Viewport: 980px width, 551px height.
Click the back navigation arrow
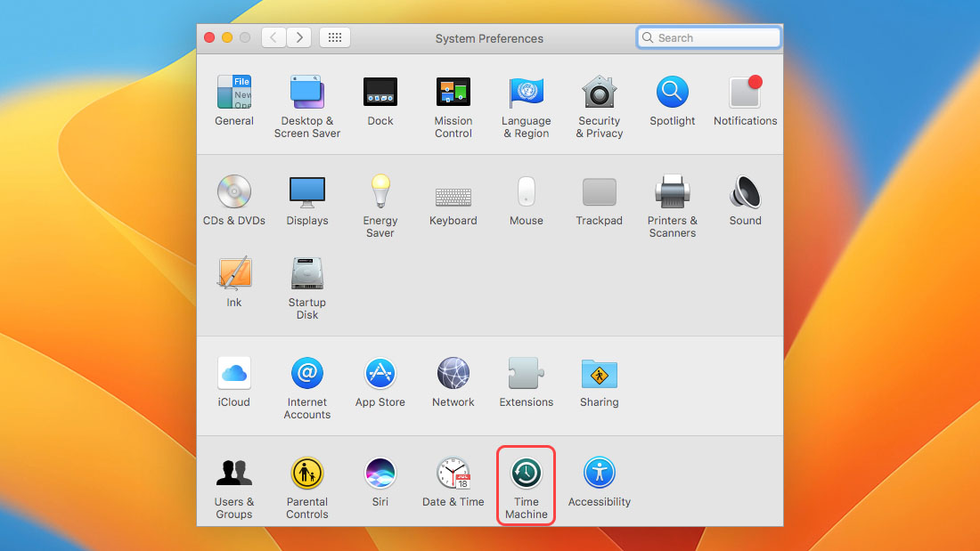click(x=274, y=37)
